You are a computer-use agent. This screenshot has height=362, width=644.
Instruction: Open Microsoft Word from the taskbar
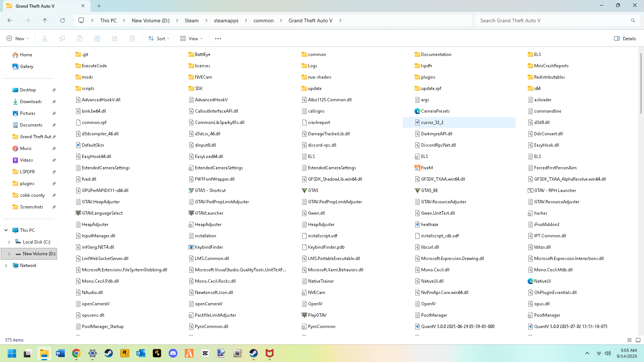[x=60, y=353]
